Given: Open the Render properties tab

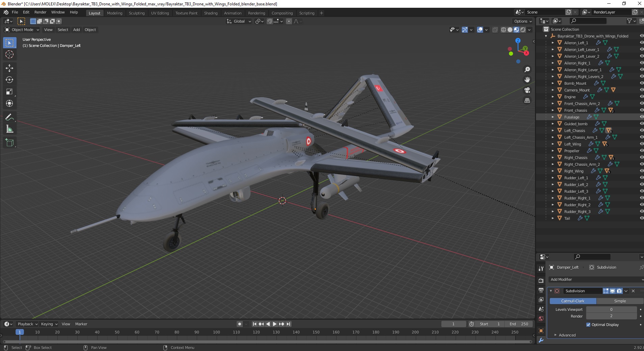Looking at the screenshot, I should click(541, 280).
